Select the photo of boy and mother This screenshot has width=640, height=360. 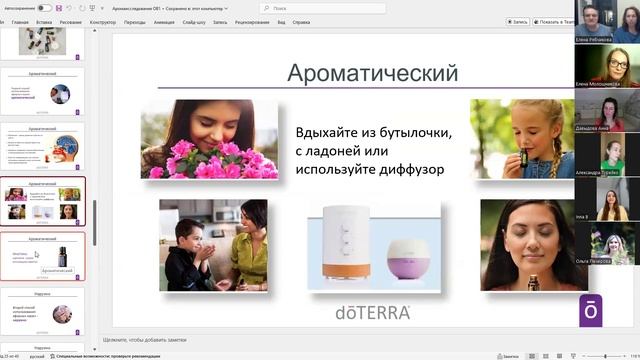pyautogui.click(x=213, y=245)
